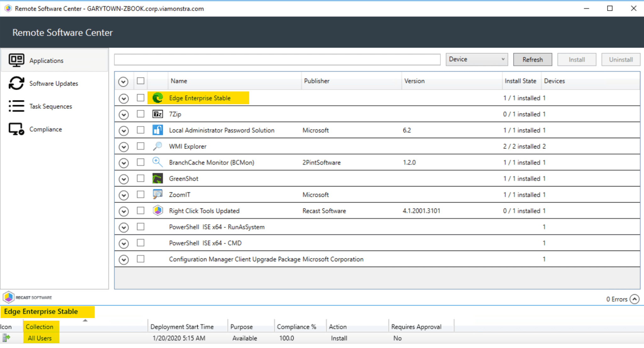The image size is (644, 348).
Task: Tick the select-all checkbox in header
Action: tap(141, 81)
